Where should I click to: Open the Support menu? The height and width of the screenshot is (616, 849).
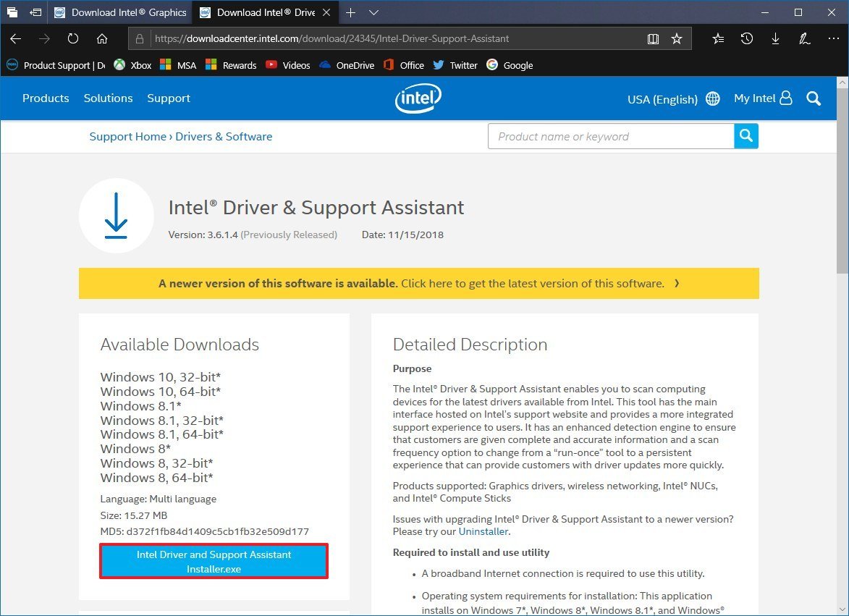[169, 98]
